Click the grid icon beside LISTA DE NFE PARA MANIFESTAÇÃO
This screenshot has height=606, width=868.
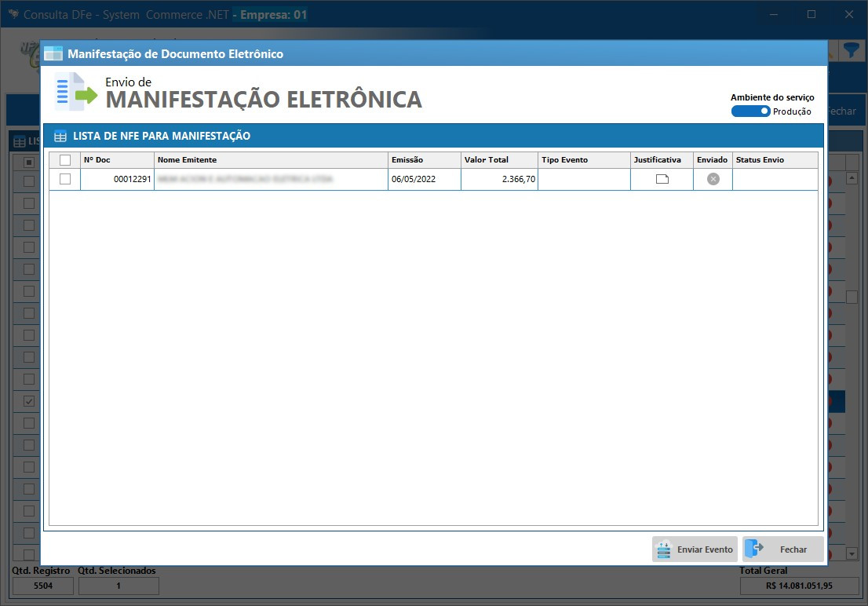[x=60, y=135]
